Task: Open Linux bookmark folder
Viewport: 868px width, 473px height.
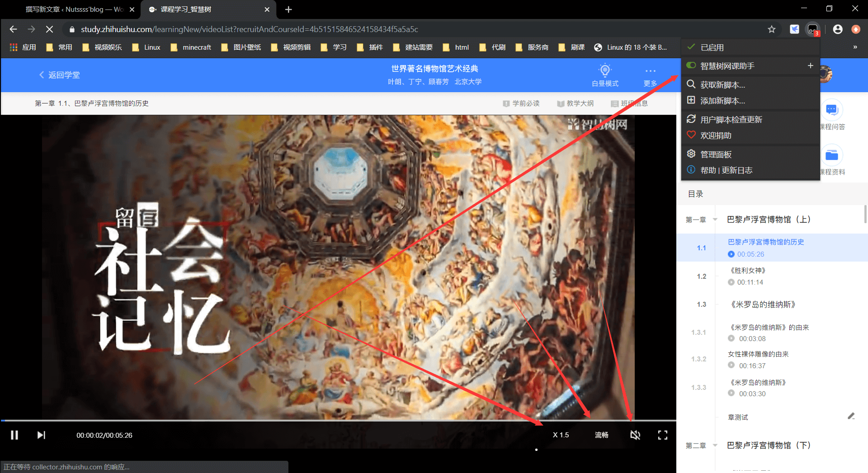Action: tap(146, 47)
